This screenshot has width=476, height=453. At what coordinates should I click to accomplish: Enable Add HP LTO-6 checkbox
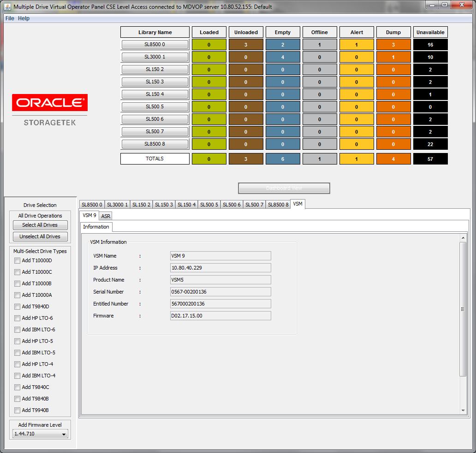click(x=18, y=318)
